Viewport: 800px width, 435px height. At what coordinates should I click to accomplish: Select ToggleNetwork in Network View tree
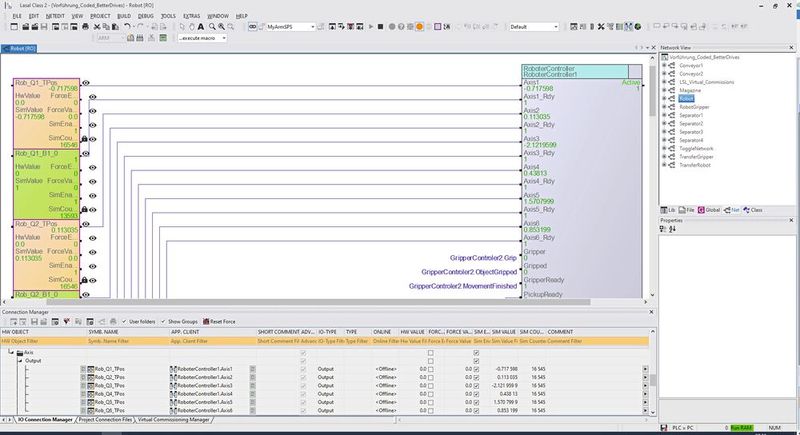696,148
